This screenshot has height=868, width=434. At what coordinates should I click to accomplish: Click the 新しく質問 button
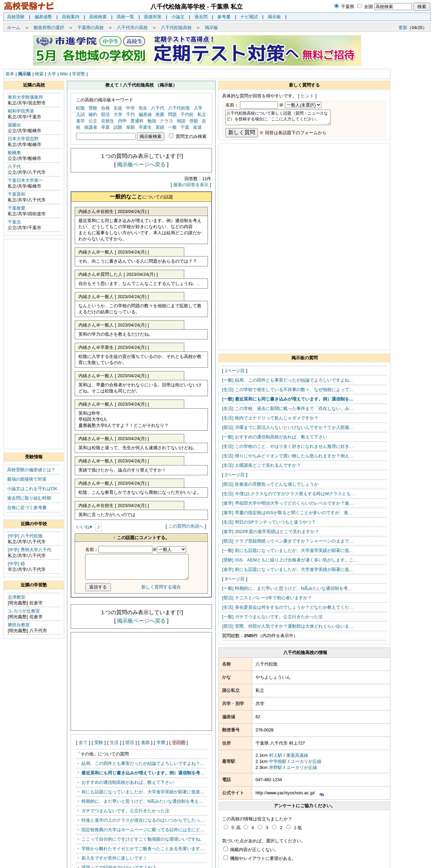point(242,132)
